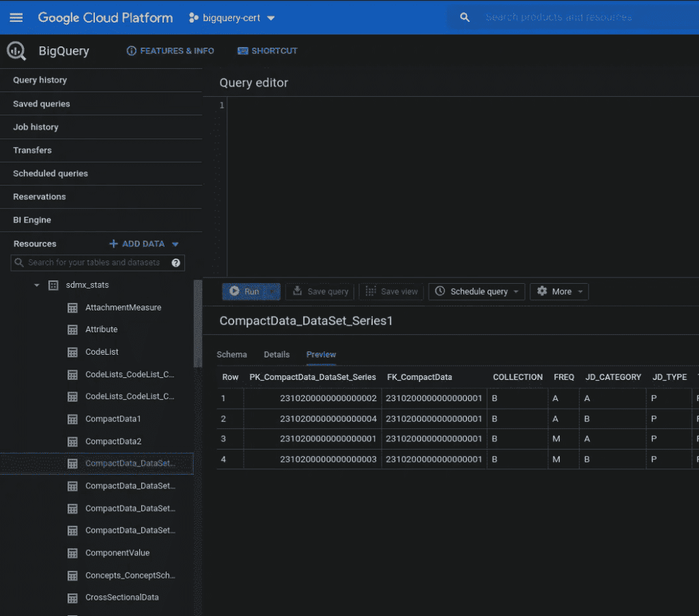Image resolution: width=699 pixels, height=616 pixels.
Task: Select the ComponentValue table
Action: tap(117, 553)
